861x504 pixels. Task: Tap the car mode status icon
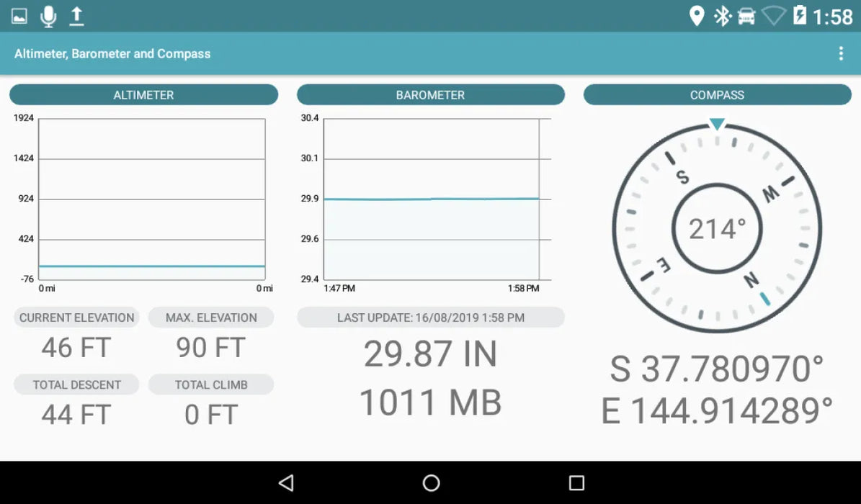click(x=746, y=16)
